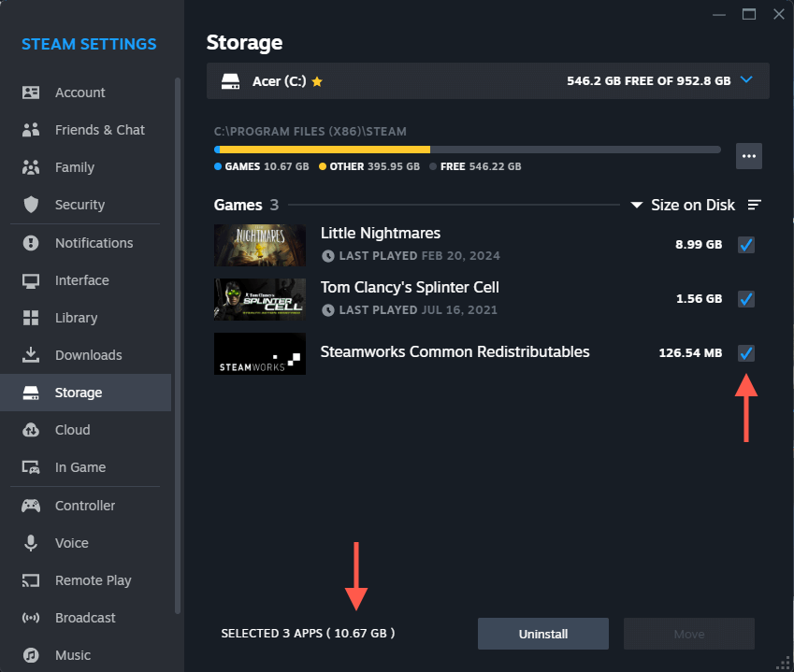Image resolution: width=794 pixels, height=672 pixels.
Task: Click the Voice microphone icon
Action: tap(31, 542)
